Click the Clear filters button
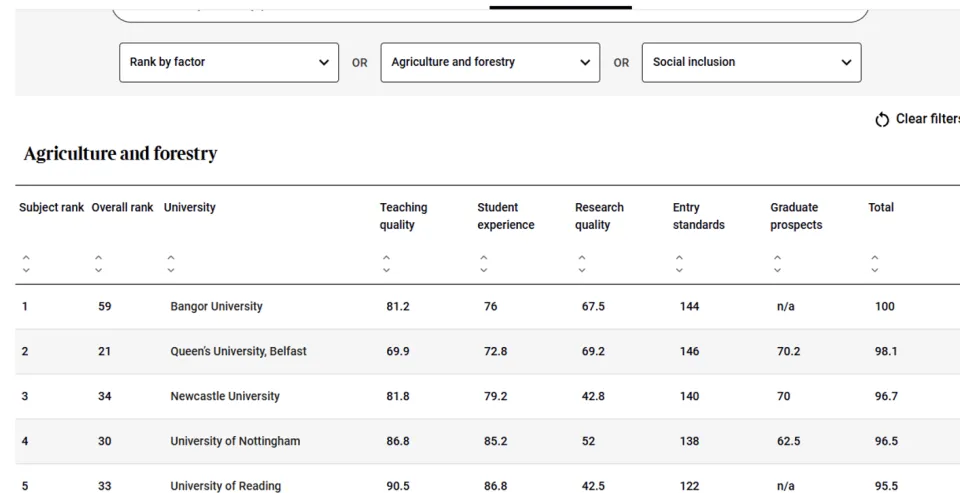 (x=926, y=119)
